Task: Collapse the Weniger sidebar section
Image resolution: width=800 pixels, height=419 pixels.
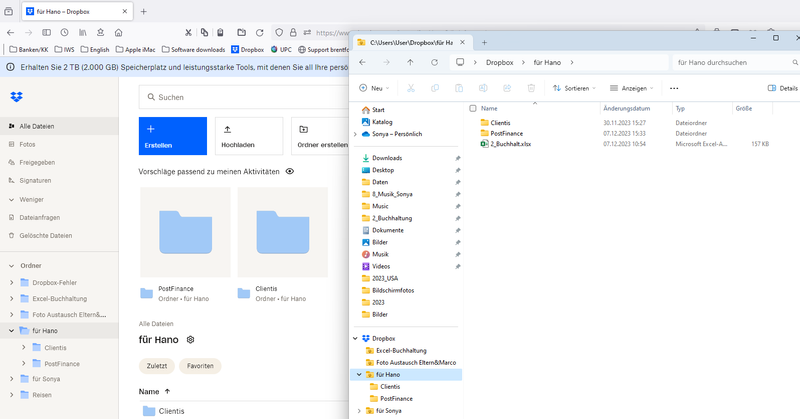Action: pos(30,199)
